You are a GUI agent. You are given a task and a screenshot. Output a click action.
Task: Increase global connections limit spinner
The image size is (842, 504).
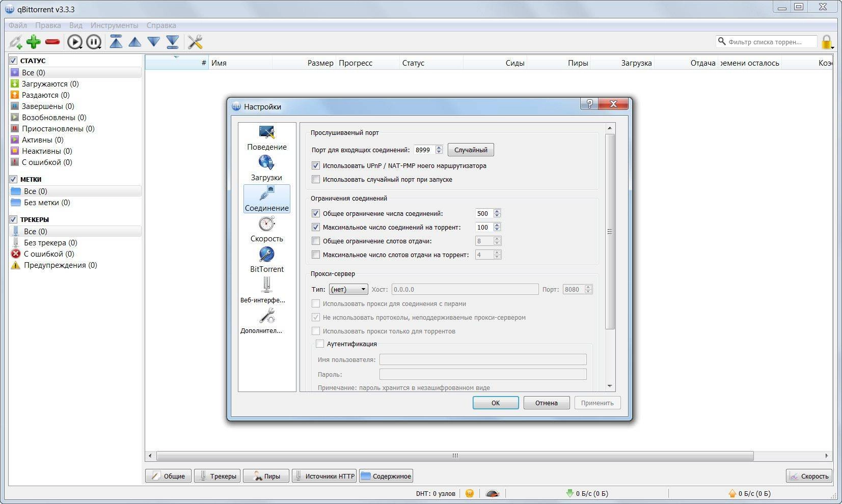[x=497, y=211]
